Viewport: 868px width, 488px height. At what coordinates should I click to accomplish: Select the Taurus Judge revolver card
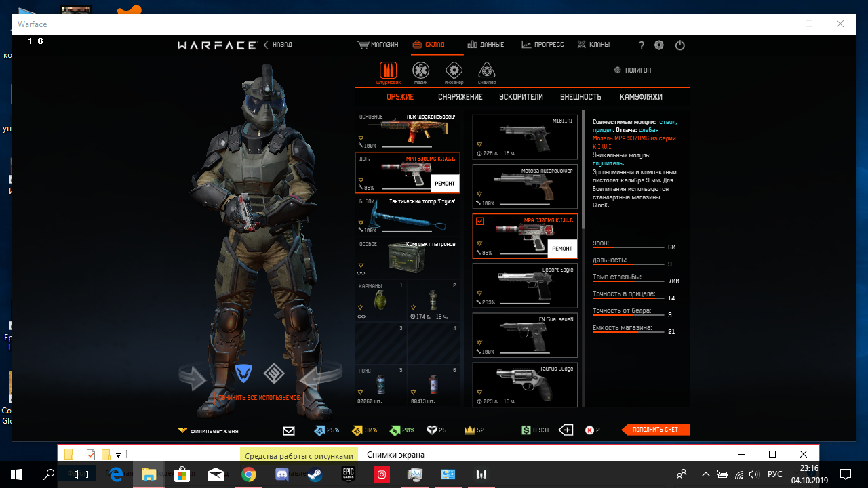click(525, 384)
